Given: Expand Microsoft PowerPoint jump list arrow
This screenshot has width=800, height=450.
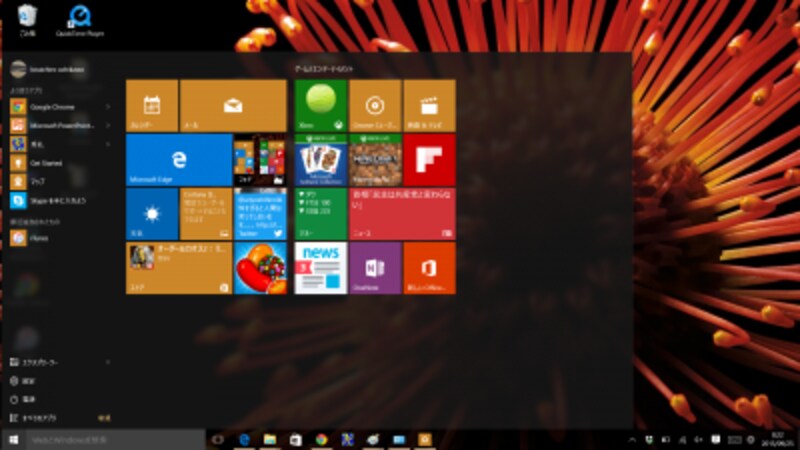Looking at the screenshot, I should (108, 126).
